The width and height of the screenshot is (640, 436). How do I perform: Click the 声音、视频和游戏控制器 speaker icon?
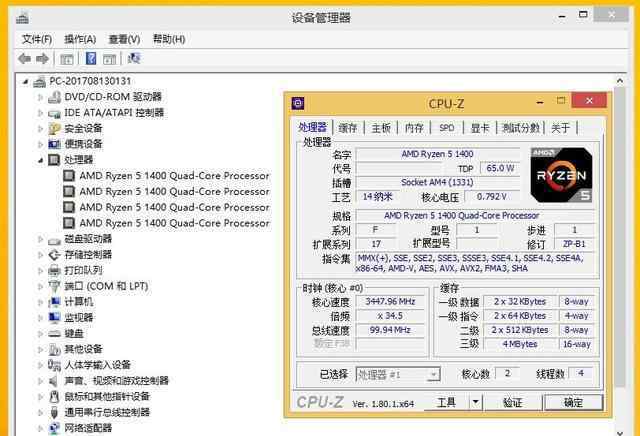pyautogui.click(x=53, y=381)
